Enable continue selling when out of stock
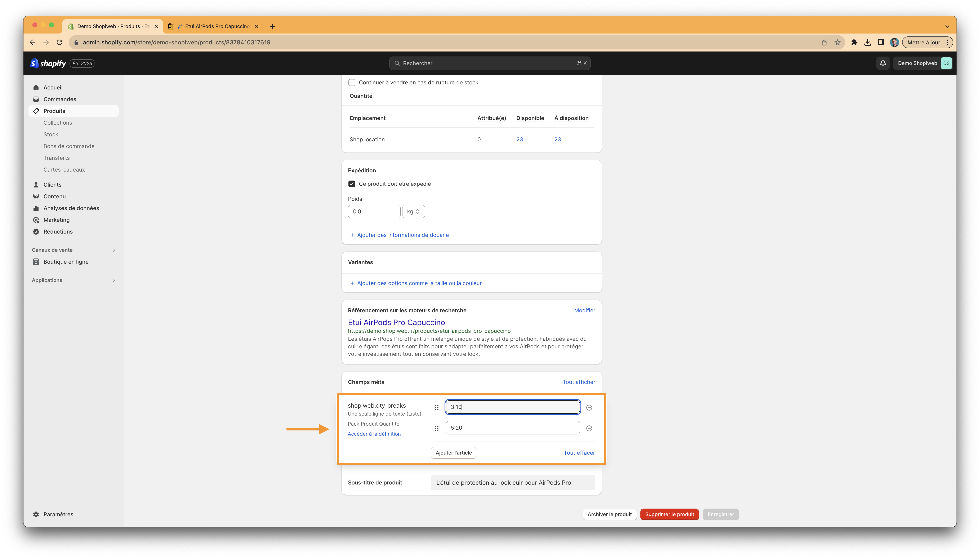This screenshot has width=980, height=558. click(352, 82)
